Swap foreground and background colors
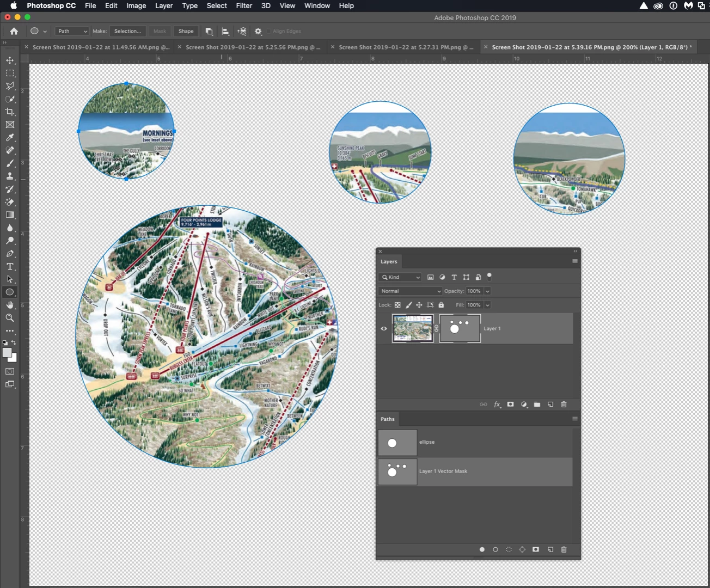This screenshot has height=588, width=710. 14,343
